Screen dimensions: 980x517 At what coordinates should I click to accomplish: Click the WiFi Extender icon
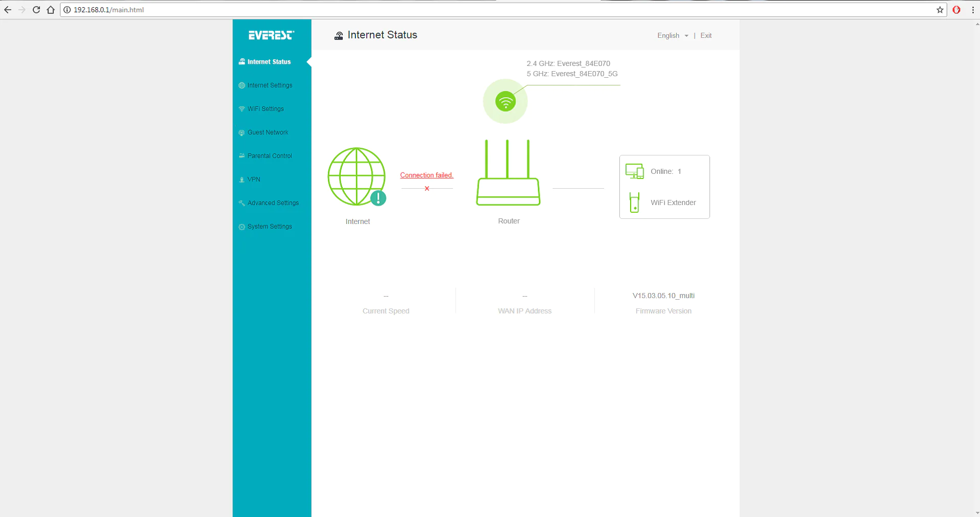point(634,203)
